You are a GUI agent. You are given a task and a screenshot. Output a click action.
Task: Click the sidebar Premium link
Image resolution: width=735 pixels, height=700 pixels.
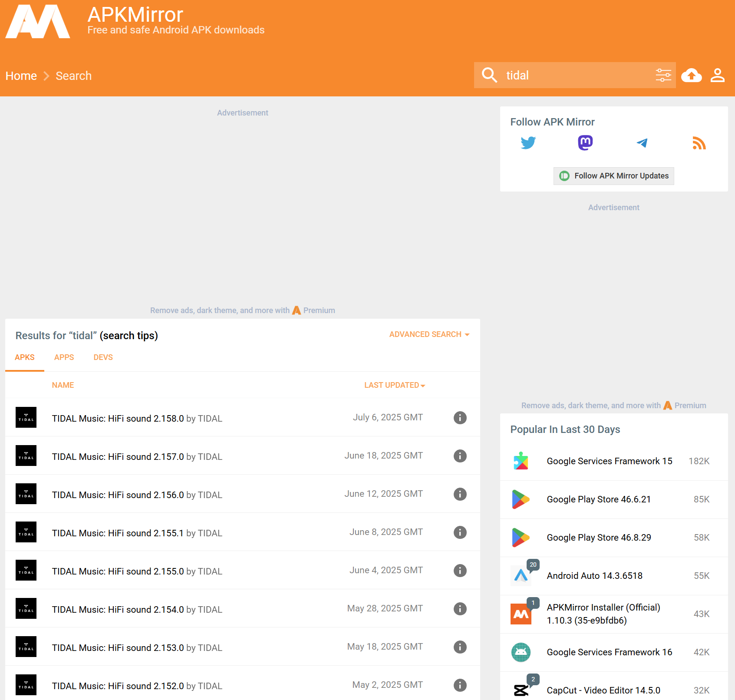(685, 406)
